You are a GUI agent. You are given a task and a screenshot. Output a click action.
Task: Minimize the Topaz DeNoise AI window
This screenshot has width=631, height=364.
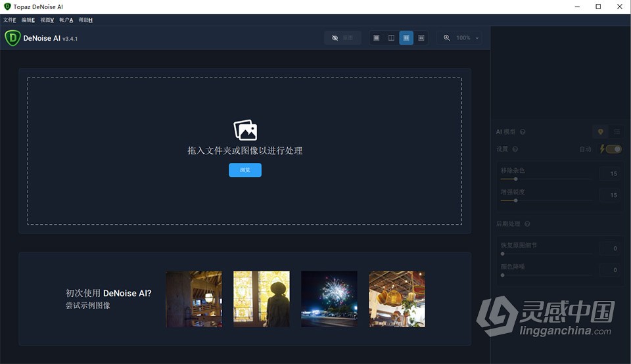pos(578,7)
